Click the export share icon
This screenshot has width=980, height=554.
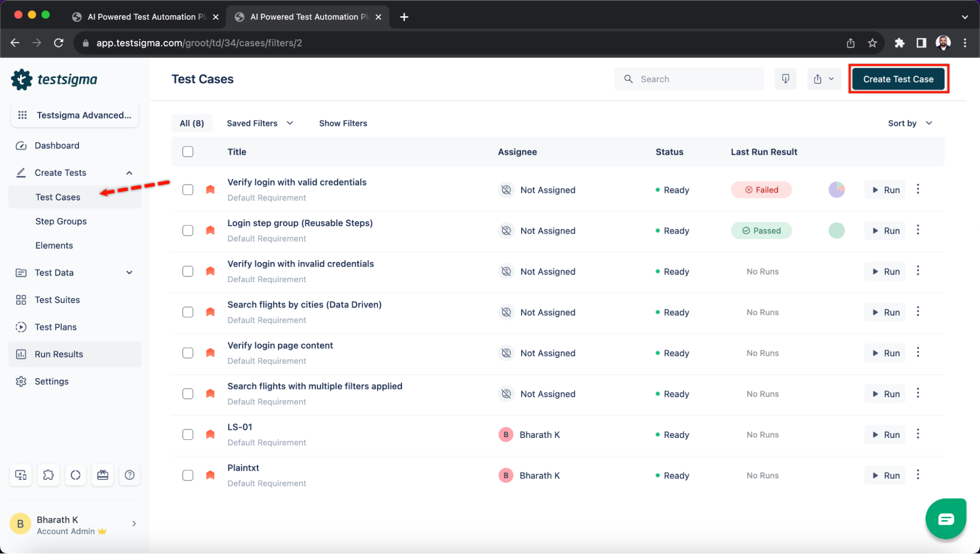click(x=818, y=79)
